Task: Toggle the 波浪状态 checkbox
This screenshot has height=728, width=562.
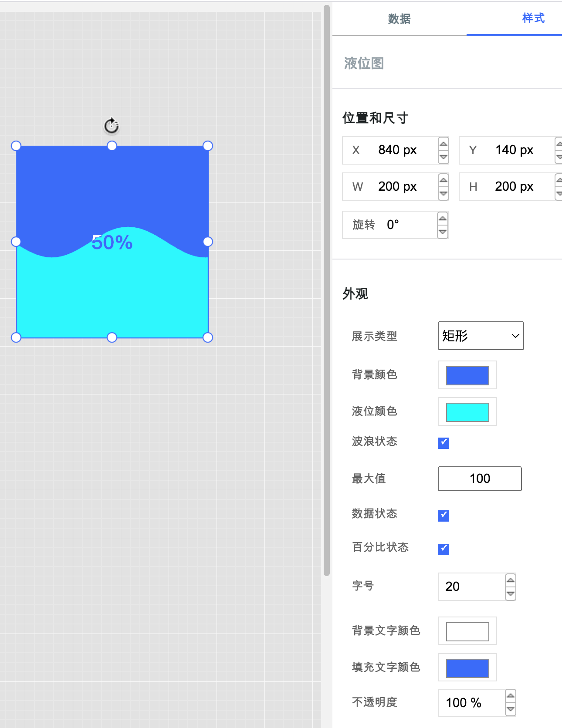Action: click(x=444, y=443)
